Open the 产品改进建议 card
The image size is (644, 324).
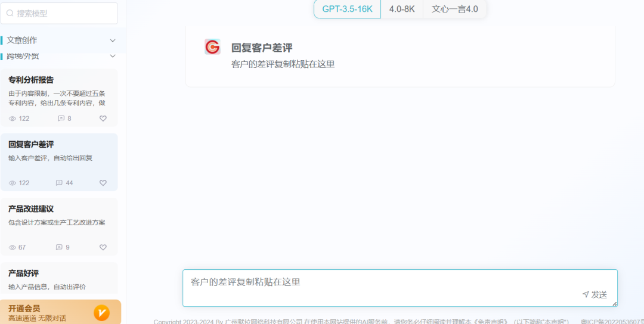point(59,227)
